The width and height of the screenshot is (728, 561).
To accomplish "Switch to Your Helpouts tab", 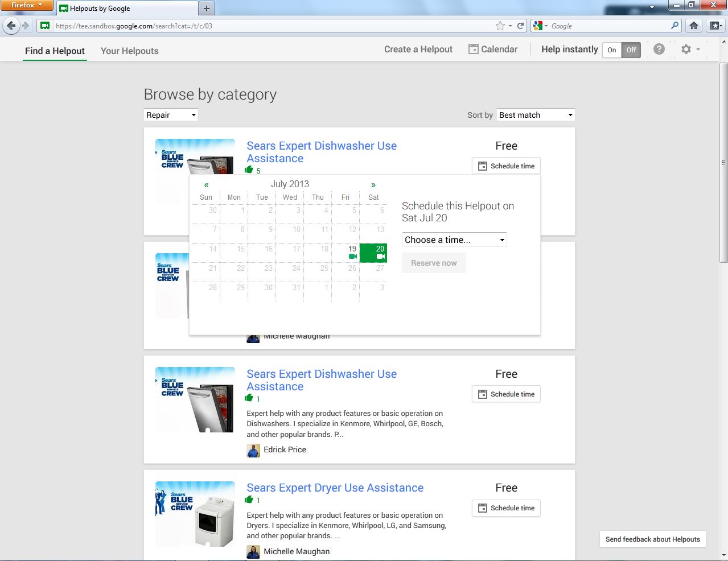I will [x=130, y=51].
